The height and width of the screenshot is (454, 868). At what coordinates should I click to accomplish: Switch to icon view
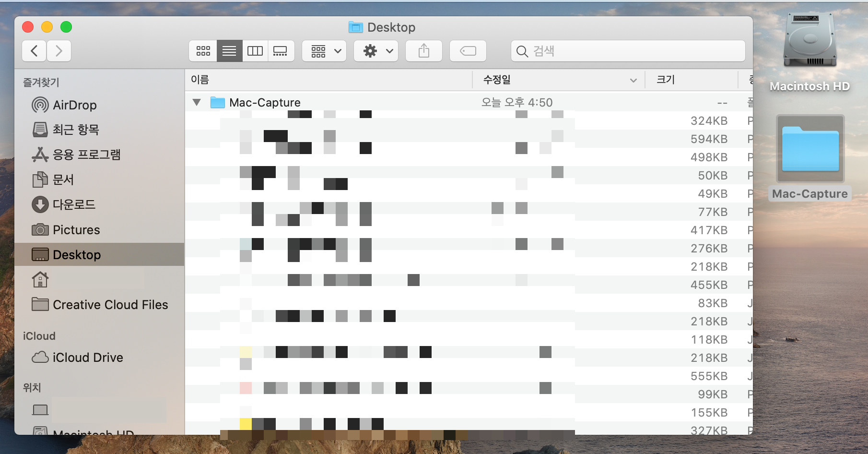pyautogui.click(x=203, y=51)
